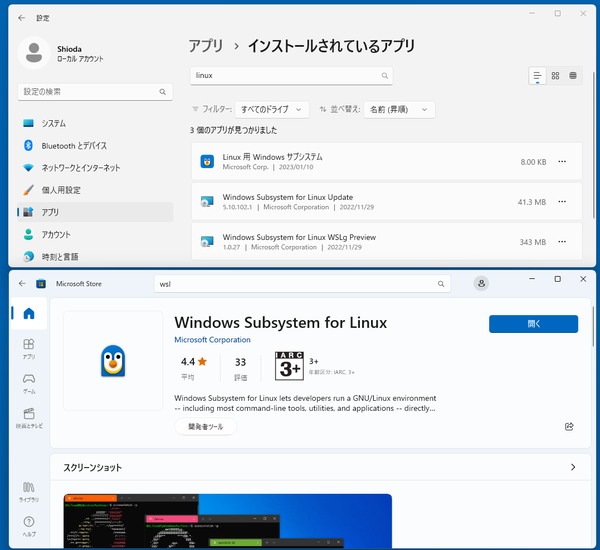
Task: Click the WSLg Preview installer icon
Action: click(x=207, y=242)
